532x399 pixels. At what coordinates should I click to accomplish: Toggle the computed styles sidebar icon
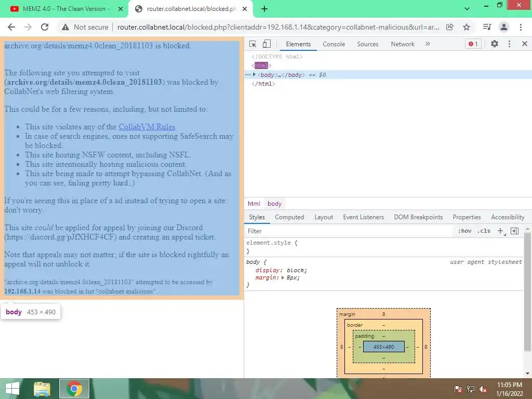pos(514,231)
